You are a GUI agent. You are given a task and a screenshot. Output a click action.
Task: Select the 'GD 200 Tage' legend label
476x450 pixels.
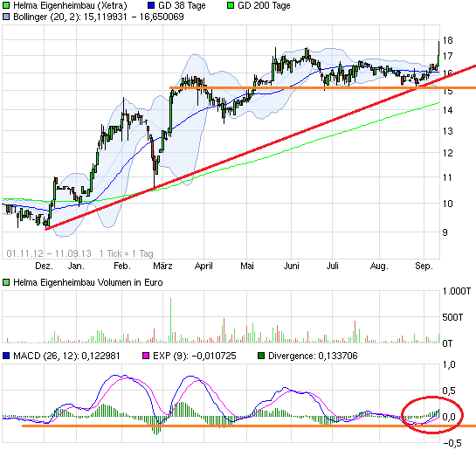pyautogui.click(x=264, y=5)
